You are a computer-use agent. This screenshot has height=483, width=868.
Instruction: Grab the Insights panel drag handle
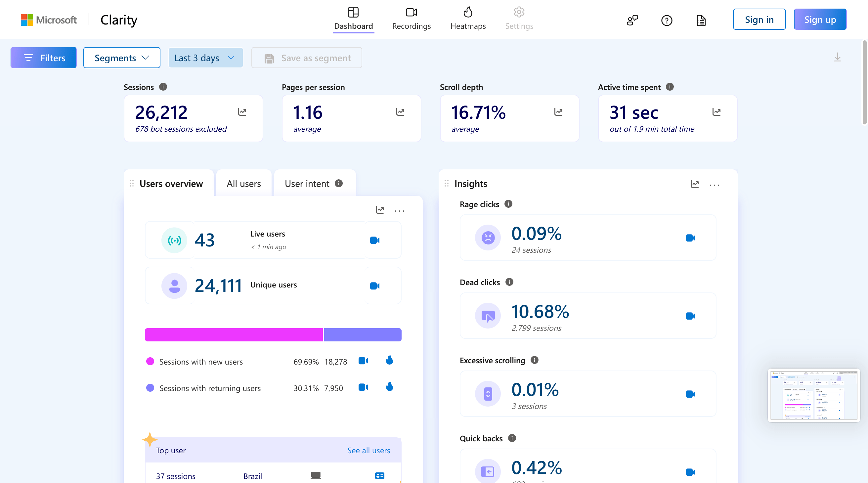447,183
